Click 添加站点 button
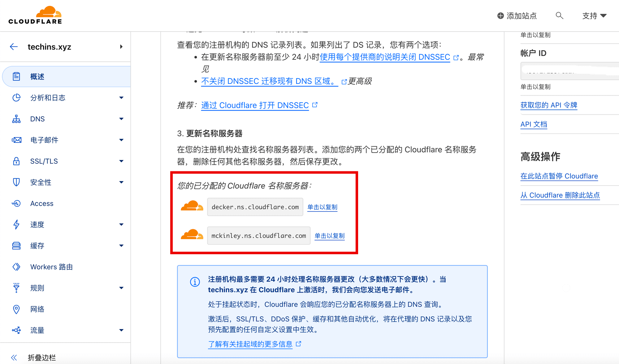The height and width of the screenshot is (364, 619). (517, 16)
